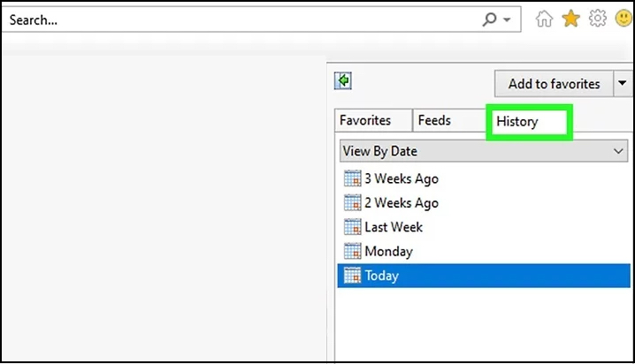Switch to the Favorites tab
The width and height of the screenshot is (635, 364).
tap(365, 121)
